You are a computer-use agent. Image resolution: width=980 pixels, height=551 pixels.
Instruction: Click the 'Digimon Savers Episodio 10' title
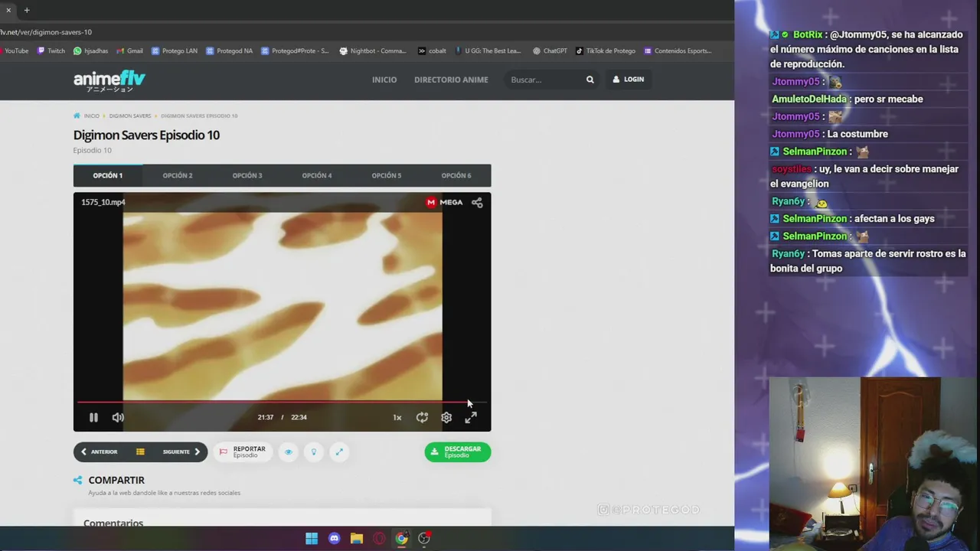click(146, 135)
